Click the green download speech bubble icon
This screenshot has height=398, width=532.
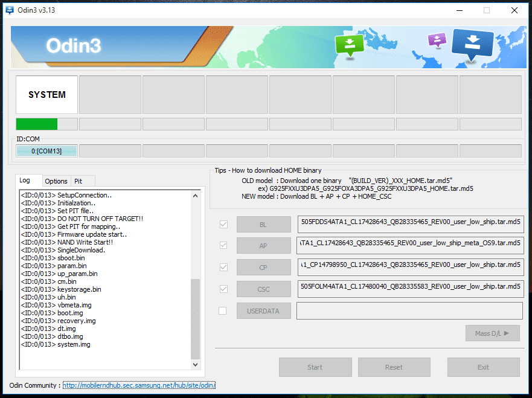pyautogui.click(x=350, y=46)
